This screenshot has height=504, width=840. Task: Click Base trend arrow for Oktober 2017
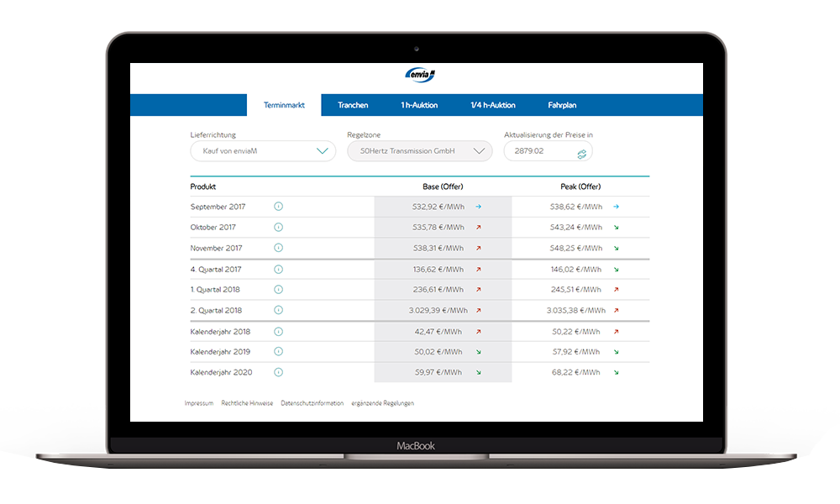pos(479,227)
